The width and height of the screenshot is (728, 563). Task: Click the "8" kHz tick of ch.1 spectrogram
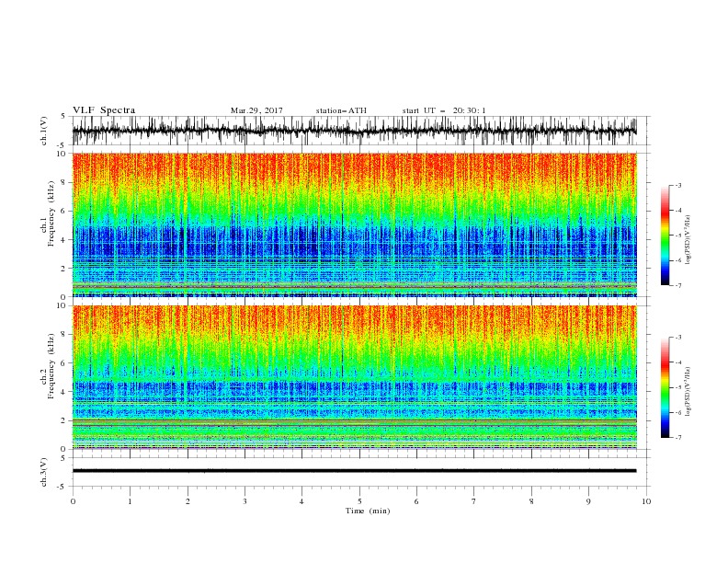63,182
